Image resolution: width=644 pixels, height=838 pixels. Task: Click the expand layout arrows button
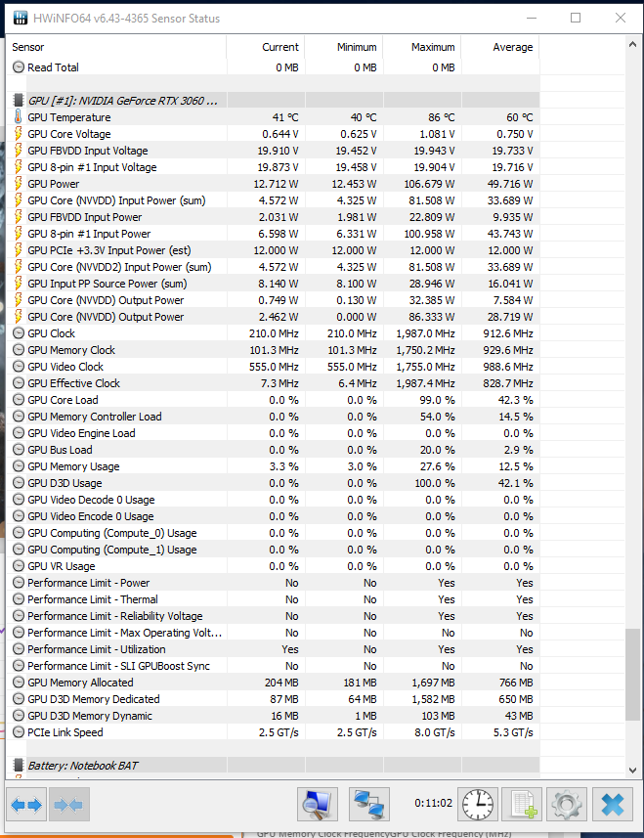tap(26, 805)
